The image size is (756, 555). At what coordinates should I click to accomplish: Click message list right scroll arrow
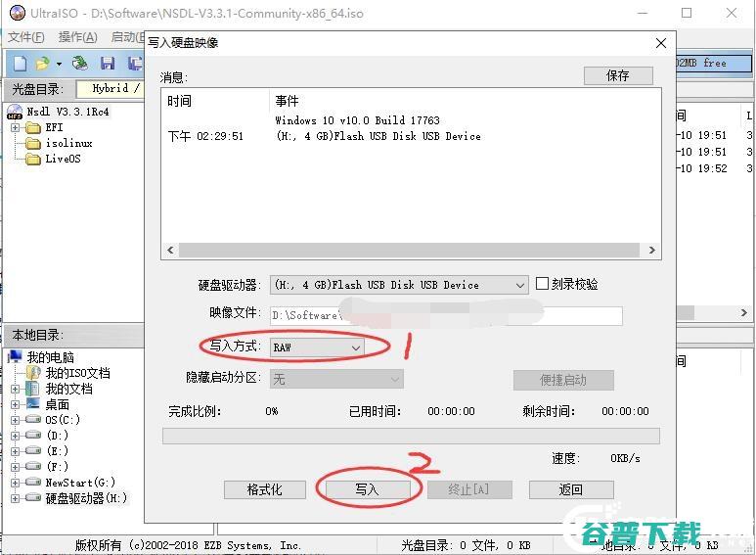pyautogui.click(x=652, y=250)
